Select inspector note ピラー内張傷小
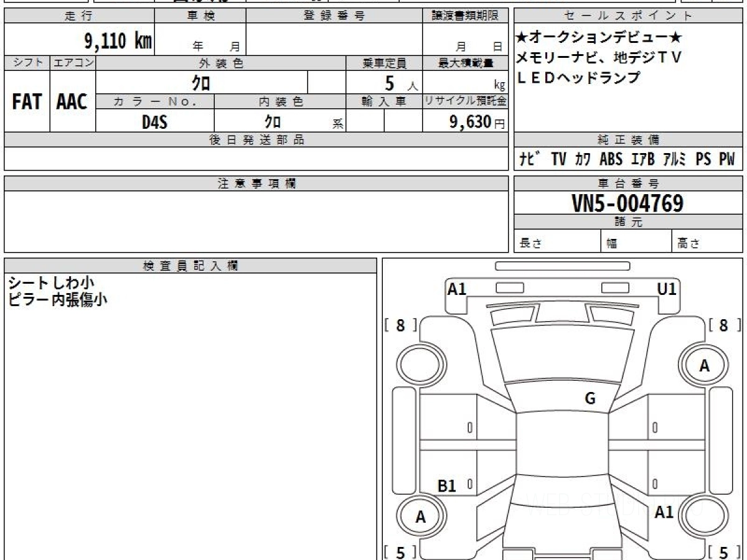Image resolution: width=747 pixels, height=560 pixels. [x=57, y=299]
